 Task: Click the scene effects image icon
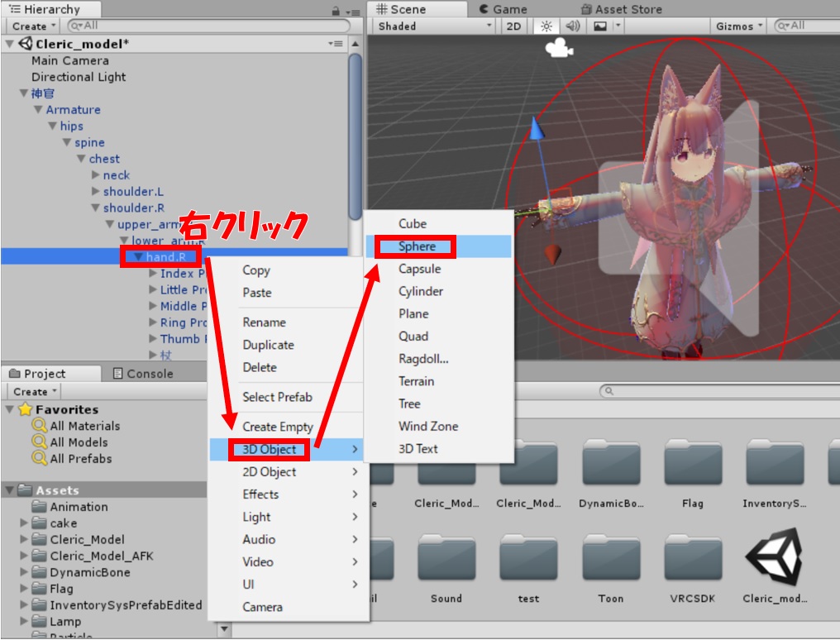coord(600,26)
